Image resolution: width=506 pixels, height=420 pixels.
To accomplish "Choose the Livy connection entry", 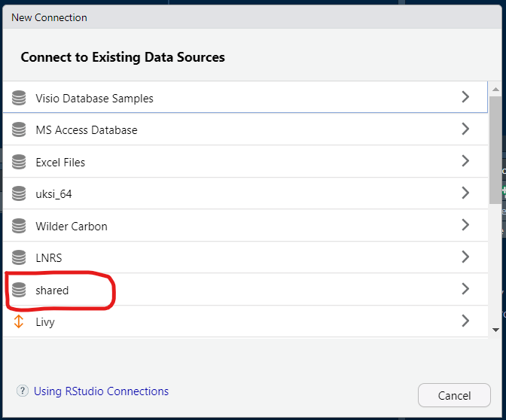I will point(245,321).
